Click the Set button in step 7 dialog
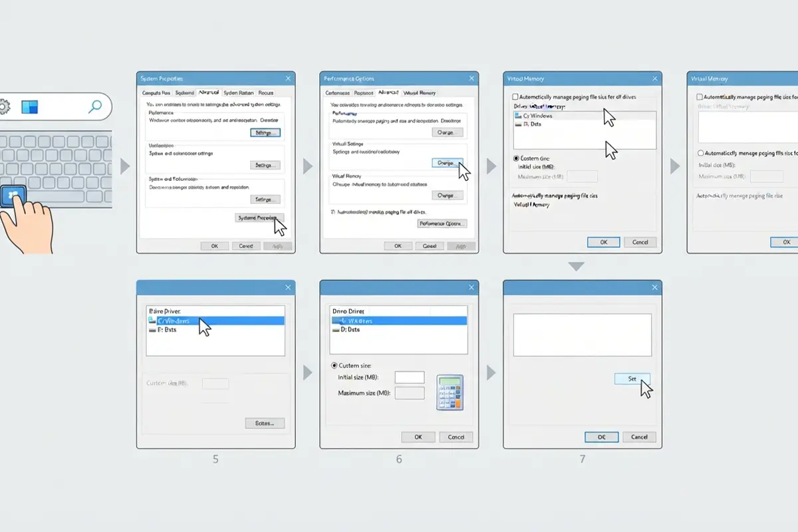This screenshot has width=798, height=532. click(632, 378)
